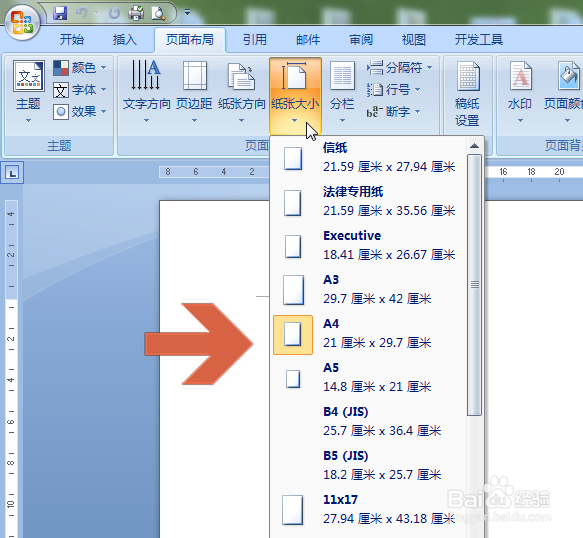The height and width of the screenshot is (538, 583).
Task: Open the 颜色 theme colors dropdown
Action: [80, 68]
